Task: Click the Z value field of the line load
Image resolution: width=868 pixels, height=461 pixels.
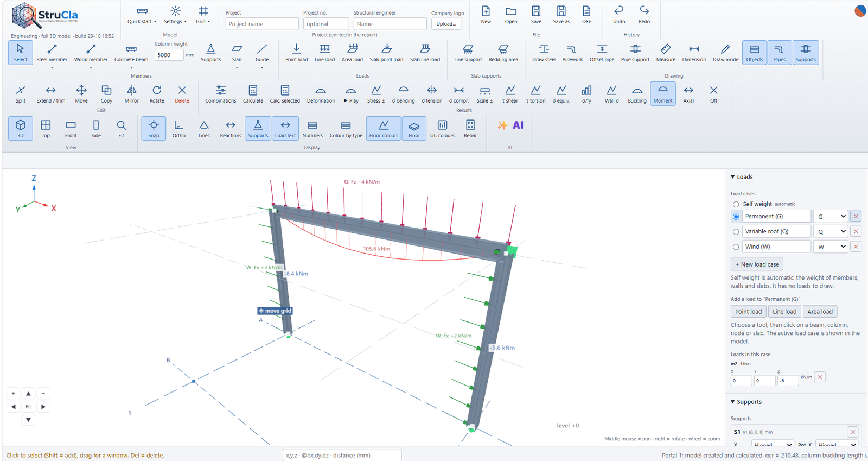Action: 788,381
